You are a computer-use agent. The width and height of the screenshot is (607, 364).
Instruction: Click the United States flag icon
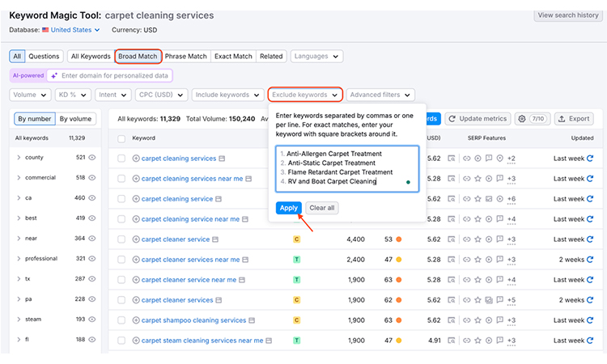click(x=45, y=30)
